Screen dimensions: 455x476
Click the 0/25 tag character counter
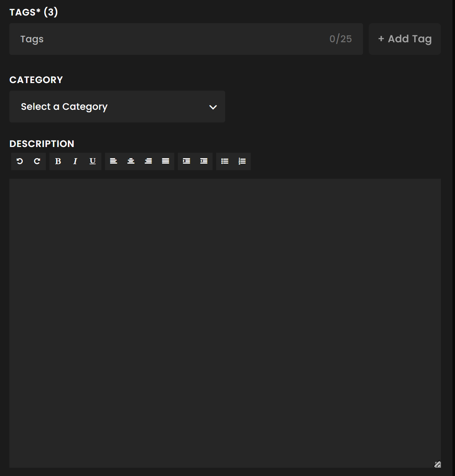click(x=340, y=39)
